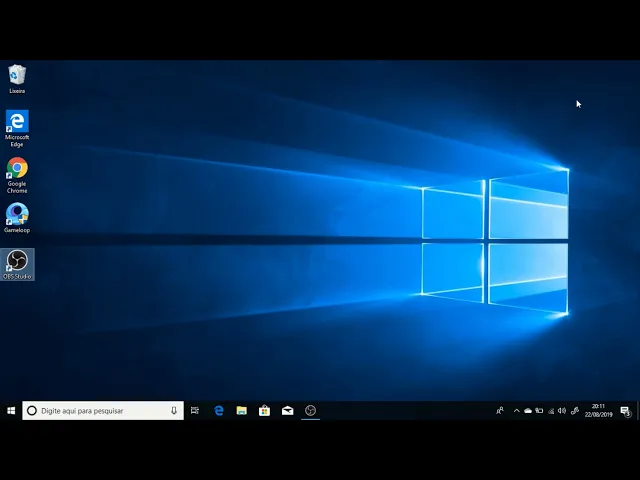Image resolution: width=640 pixels, height=480 pixels.
Task: Select the Lixeira recycle bin icon
Action: [17, 79]
